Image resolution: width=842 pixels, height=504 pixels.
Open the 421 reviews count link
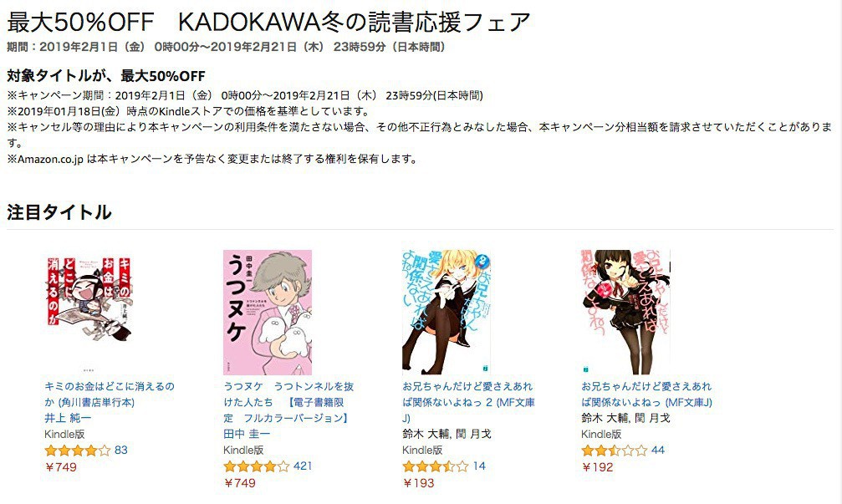point(303,466)
